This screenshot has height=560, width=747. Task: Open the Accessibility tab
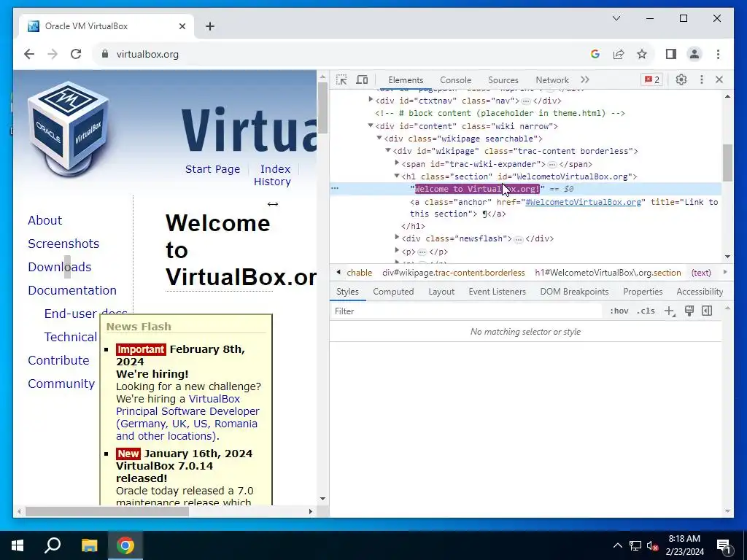pos(700,292)
